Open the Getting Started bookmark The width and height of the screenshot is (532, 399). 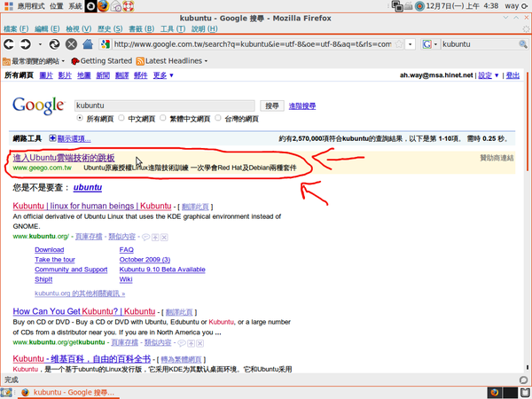point(101,61)
